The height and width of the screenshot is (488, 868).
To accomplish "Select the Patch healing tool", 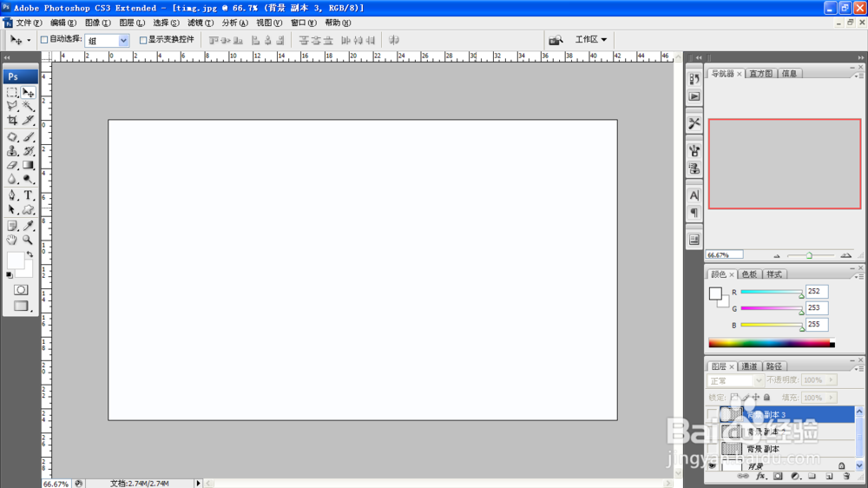I will (x=12, y=137).
